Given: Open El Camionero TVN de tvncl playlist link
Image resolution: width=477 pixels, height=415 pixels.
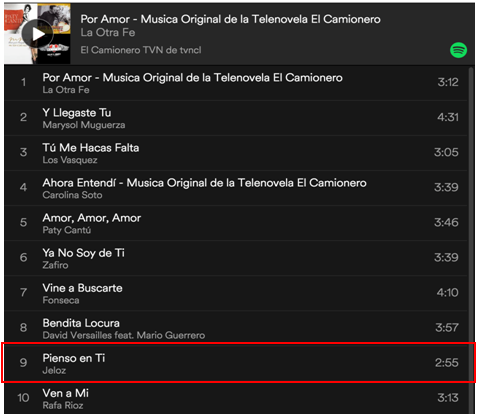Looking at the screenshot, I should pos(141,50).
